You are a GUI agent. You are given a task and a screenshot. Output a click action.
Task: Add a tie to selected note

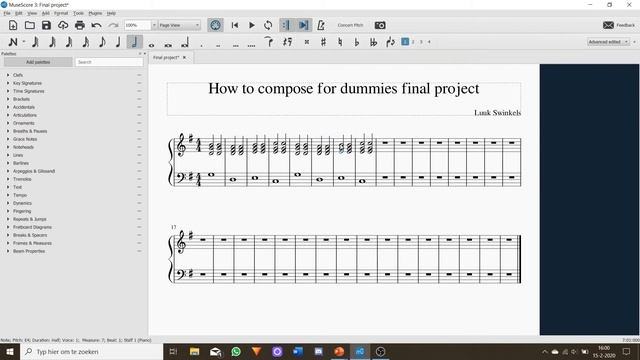[x=269, y=42]
